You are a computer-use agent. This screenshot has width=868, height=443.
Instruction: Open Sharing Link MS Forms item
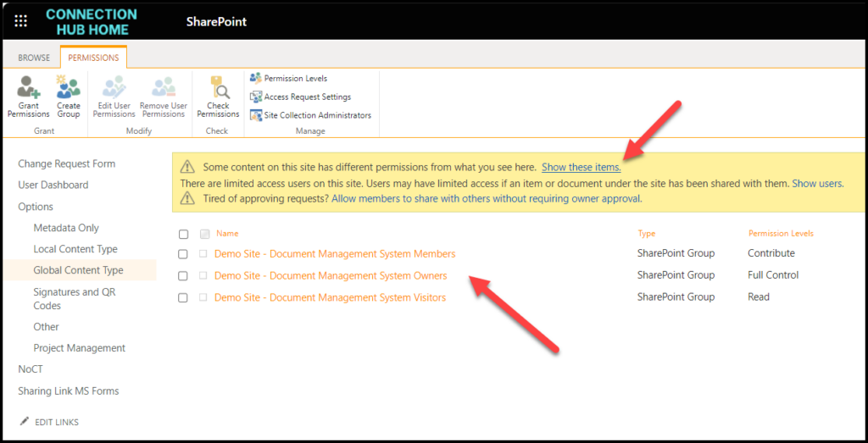[68, 391]
